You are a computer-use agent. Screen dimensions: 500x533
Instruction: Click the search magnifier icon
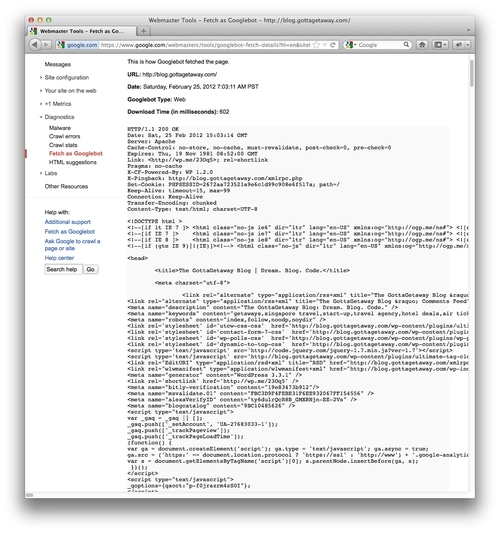(406, 45)
